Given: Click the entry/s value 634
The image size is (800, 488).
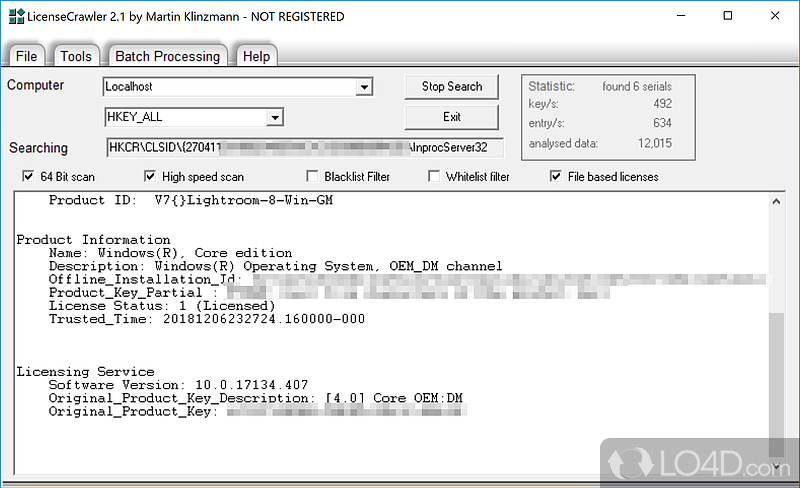Looking at the screenshot, I should click(x=662, y=123).
